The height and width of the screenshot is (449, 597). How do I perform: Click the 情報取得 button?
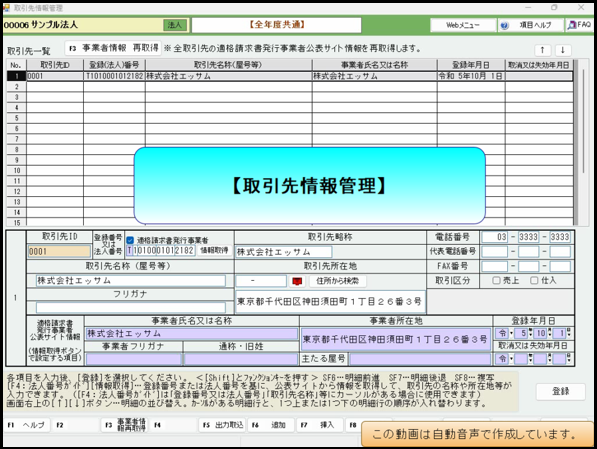coord(214,250)
